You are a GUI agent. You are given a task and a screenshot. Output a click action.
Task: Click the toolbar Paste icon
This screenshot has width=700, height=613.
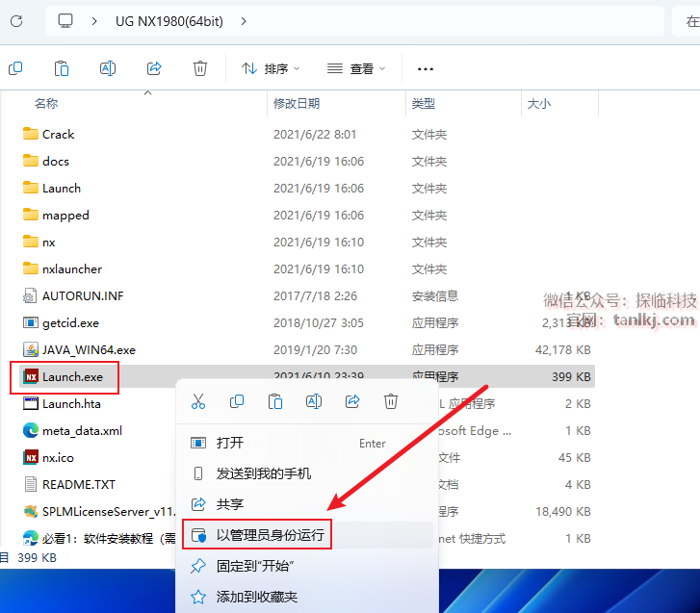pyautogui.click(x=62, y=68)
